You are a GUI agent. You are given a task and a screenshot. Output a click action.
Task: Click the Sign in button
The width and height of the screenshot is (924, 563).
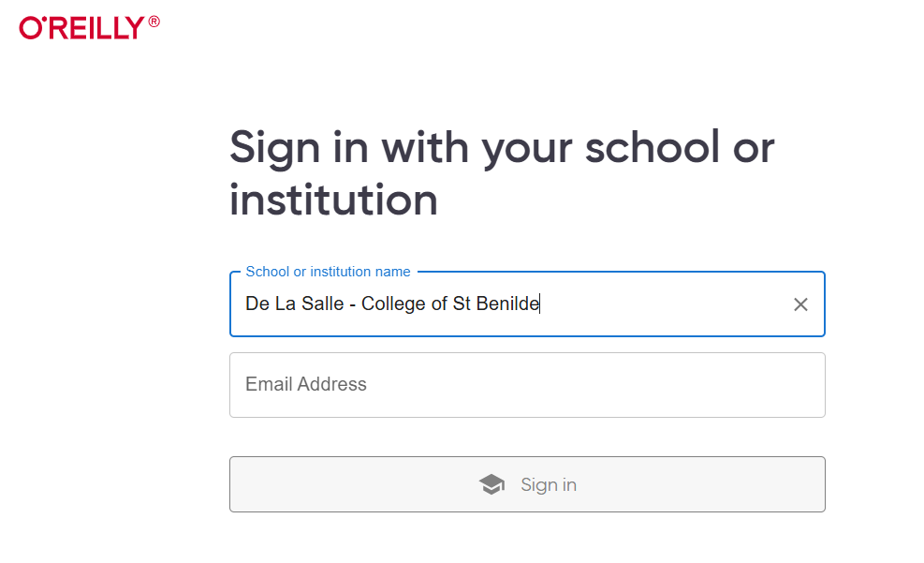527,484
